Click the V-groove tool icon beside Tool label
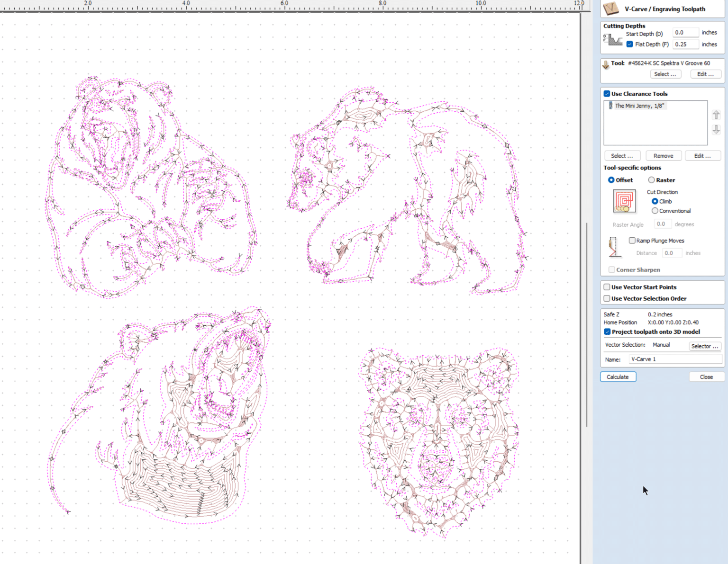 [606, 64]
